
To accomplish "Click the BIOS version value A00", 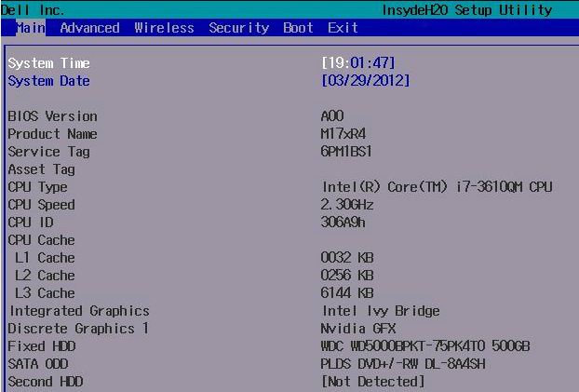I will click(x=332, y=116).
